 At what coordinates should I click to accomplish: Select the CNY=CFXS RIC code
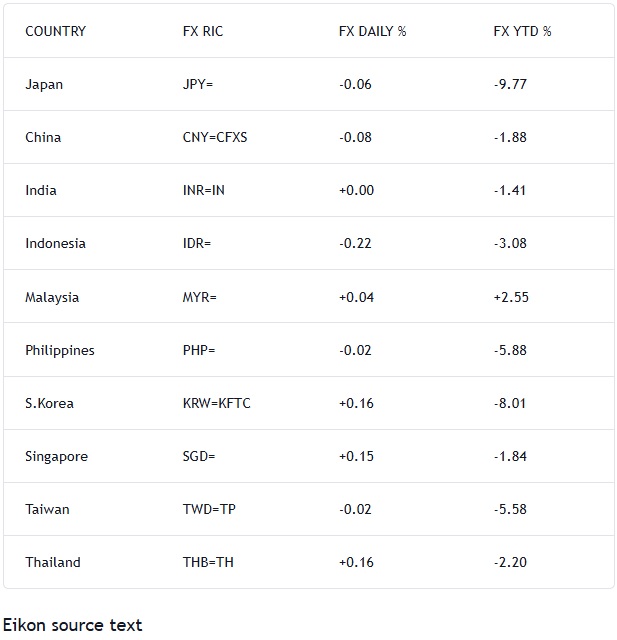(x=215, y=137)
